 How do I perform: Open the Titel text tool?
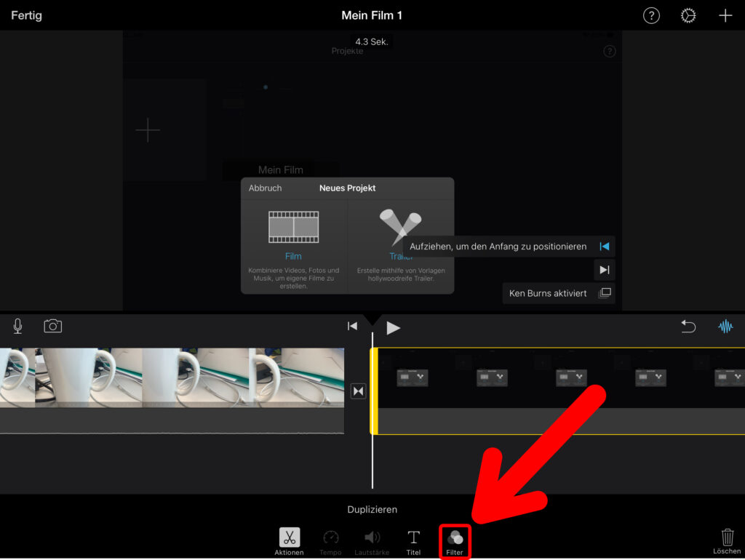click(413, 542)
